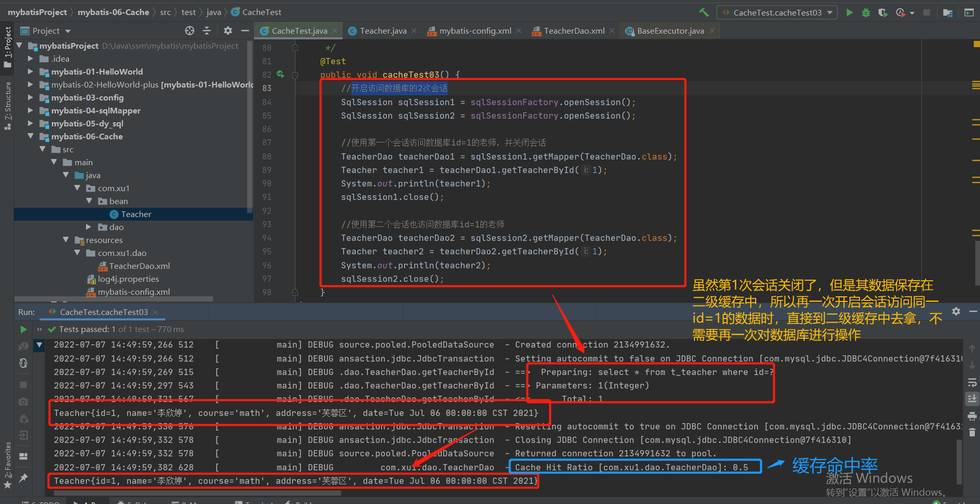Close CacheTest.cacheTest03 run tab
980x504 pixels.
click(155, 312)
